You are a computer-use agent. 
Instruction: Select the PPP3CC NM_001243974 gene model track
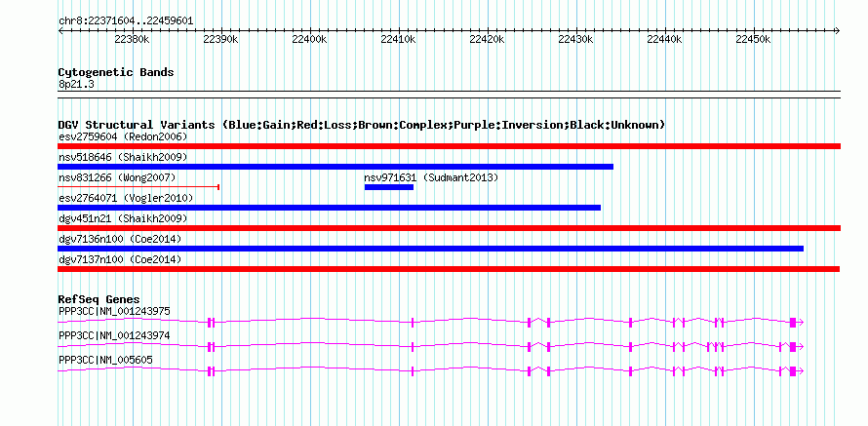[x=431, y=346]
